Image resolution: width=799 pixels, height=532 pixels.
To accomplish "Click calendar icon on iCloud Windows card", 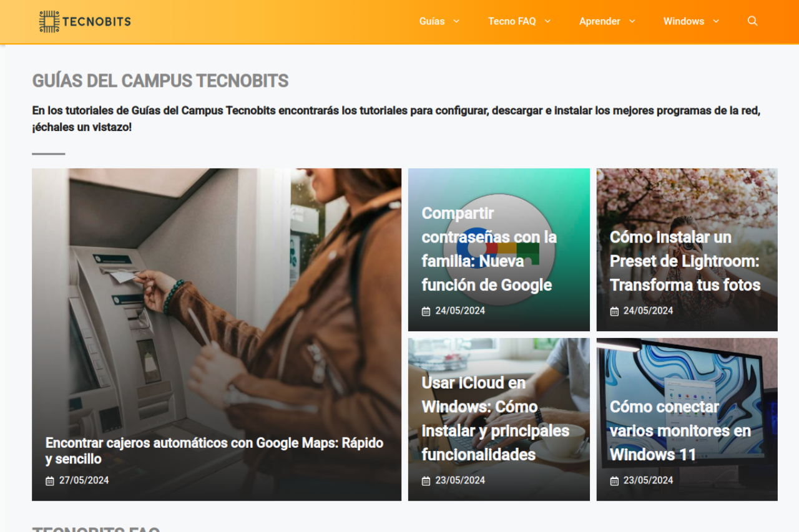I will pos(426,481).
